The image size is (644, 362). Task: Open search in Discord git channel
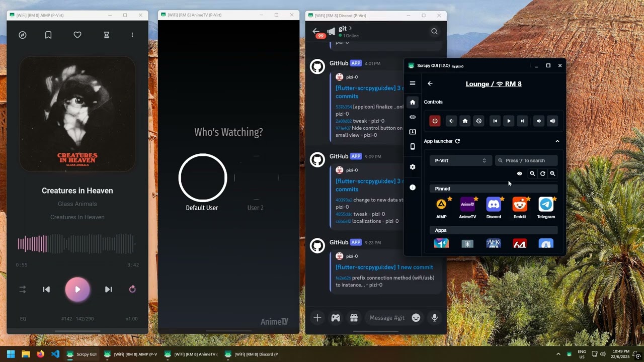(x=434, y=31)
